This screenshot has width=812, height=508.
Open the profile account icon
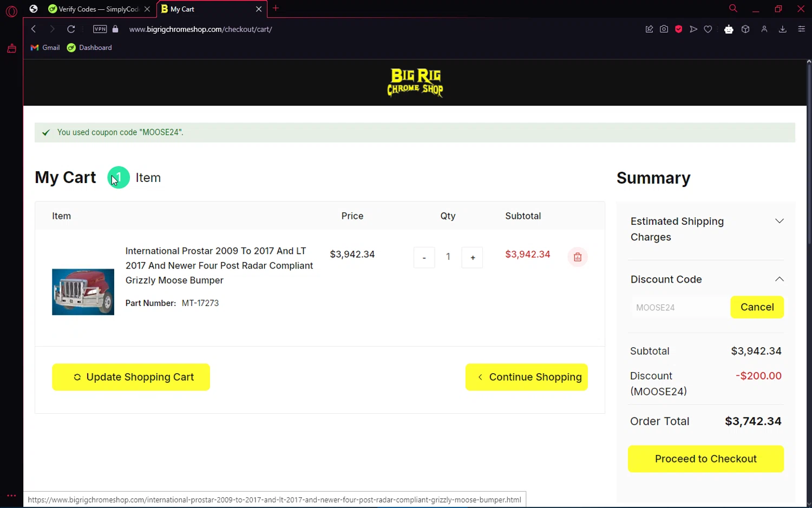[764, 29]
